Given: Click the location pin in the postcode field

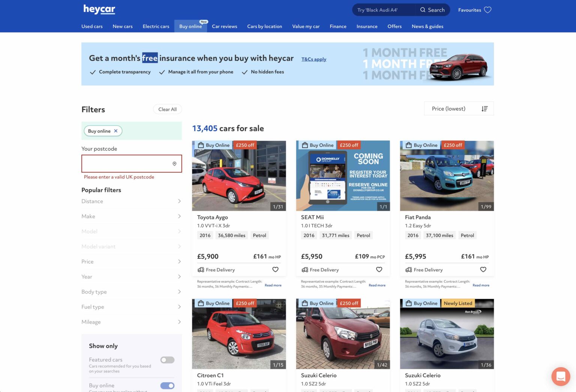Looking at the screenshot, I should (x=174, y=163).
